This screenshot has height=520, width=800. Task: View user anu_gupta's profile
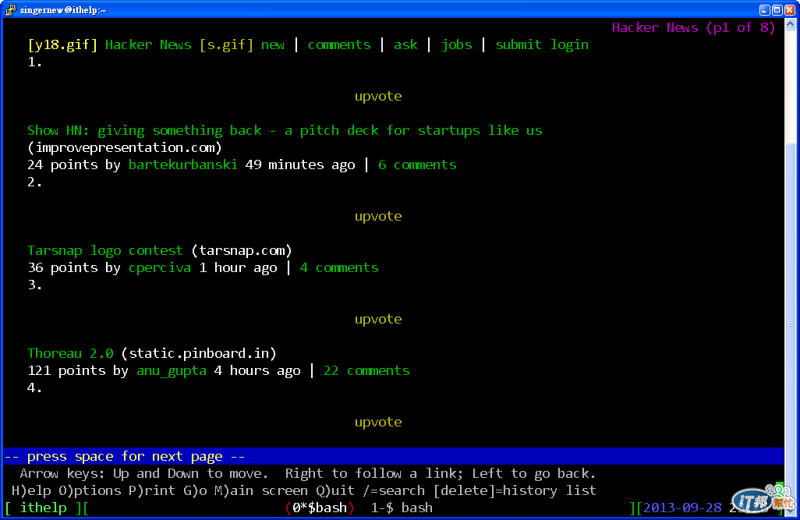pyautogui.click(x=171, y=371)
